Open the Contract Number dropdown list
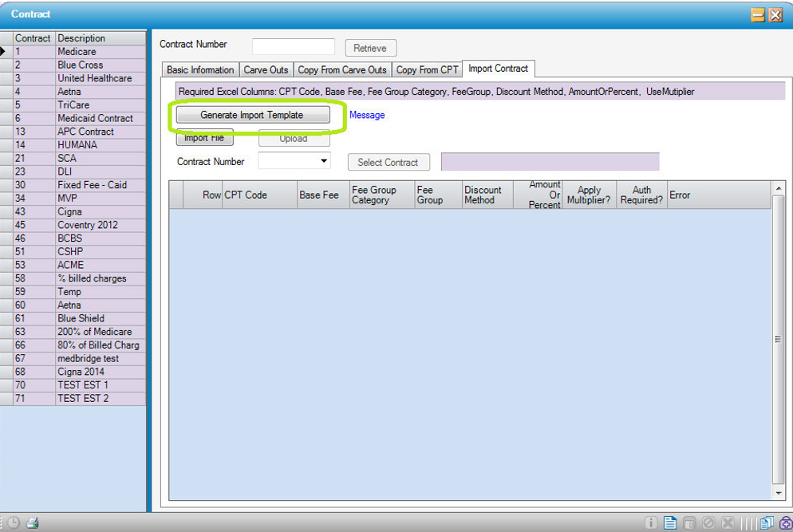 click(x=324, y=161)
